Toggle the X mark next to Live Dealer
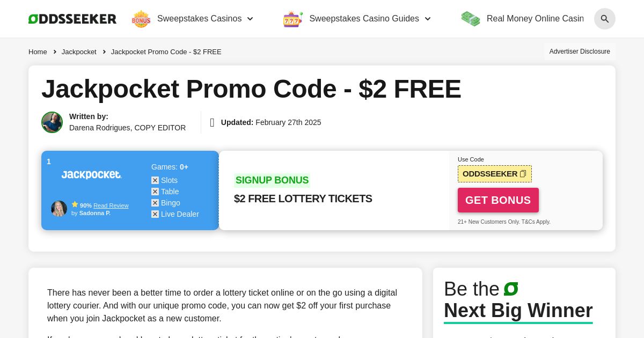The image size is (644, 338). pyautogui.click(x=155, y=214)
